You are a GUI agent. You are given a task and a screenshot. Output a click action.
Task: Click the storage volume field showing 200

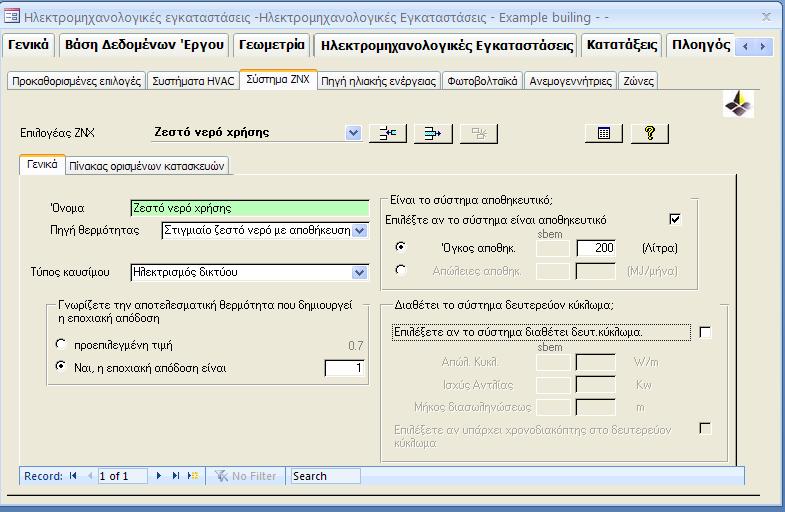point(596,248)
